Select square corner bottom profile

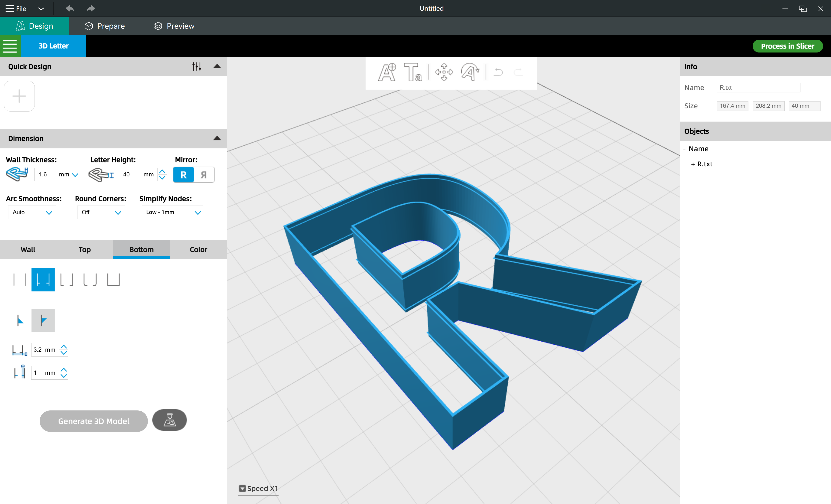[x=66, y=280]
